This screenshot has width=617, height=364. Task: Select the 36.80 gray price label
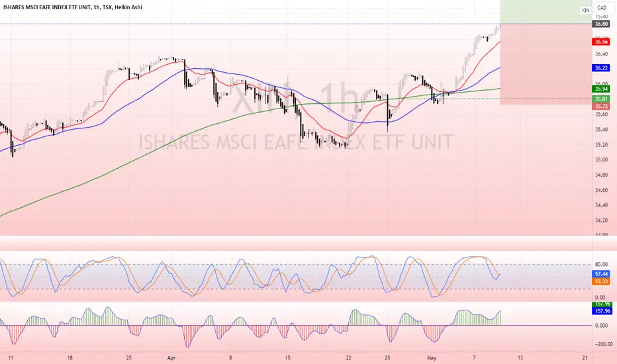coord(601,24)
